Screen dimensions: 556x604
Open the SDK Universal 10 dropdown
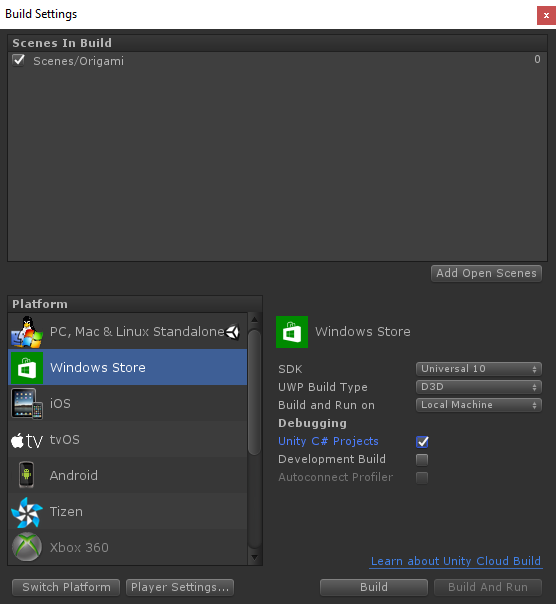(x=479, y=369)
